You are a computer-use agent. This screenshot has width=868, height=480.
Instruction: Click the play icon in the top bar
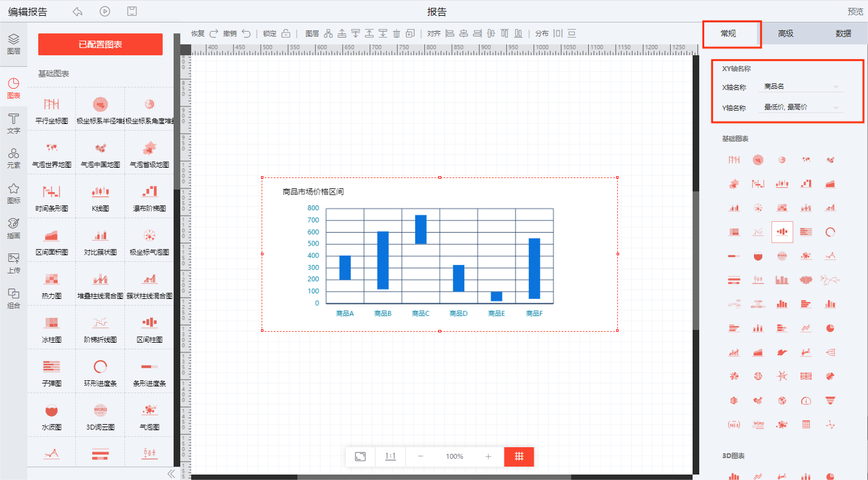(105, 12)
